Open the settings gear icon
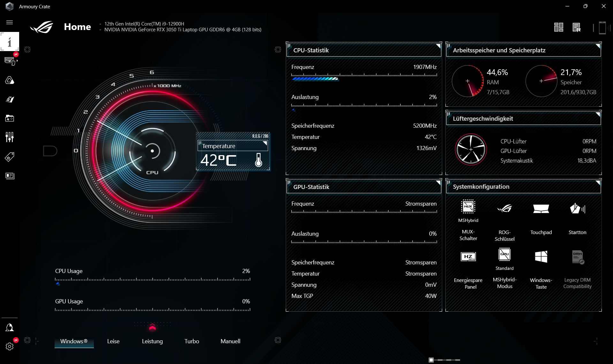Screen dimensions: 613x364 (x=10, y=346)
